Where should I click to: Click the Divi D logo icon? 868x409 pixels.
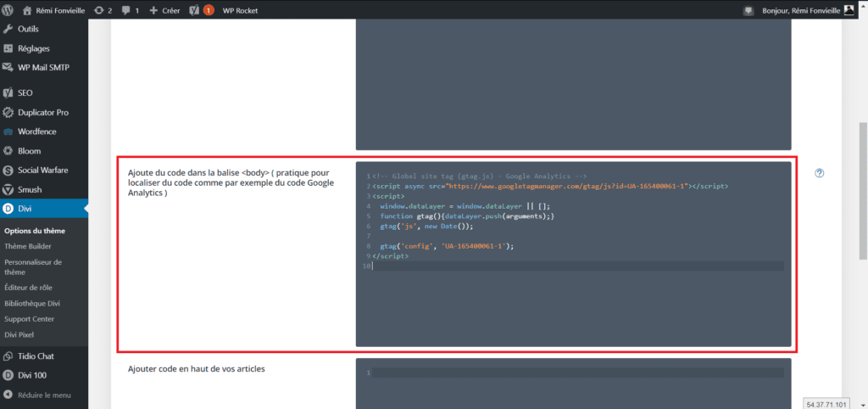pyautogui.click(x=8, y=209)
